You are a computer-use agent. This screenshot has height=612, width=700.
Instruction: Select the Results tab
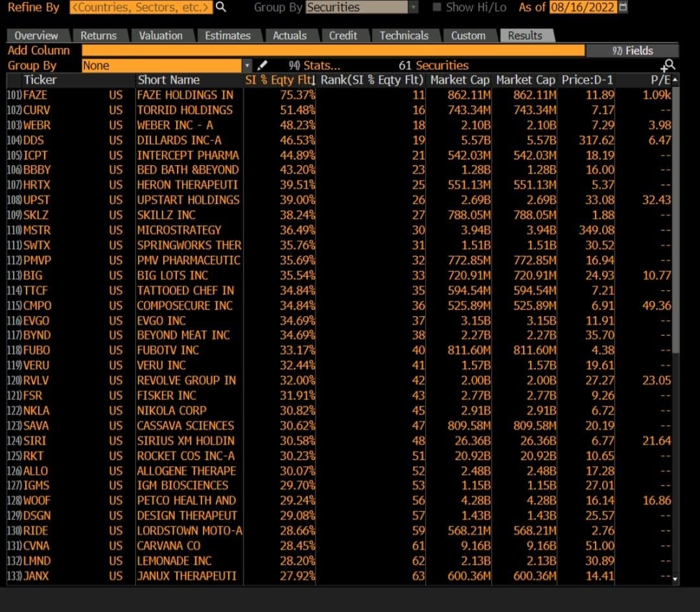pyautogui.click(x=525, y=36)
